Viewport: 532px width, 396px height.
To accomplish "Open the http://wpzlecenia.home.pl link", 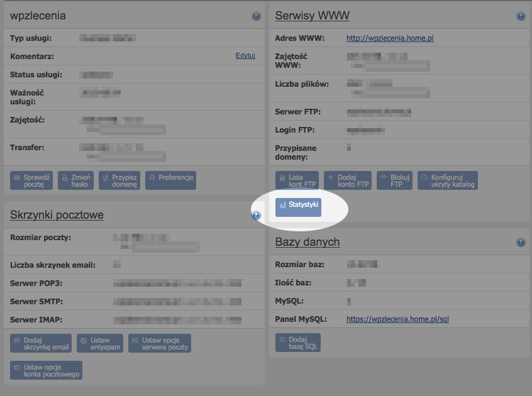I will tap(390, 38).
